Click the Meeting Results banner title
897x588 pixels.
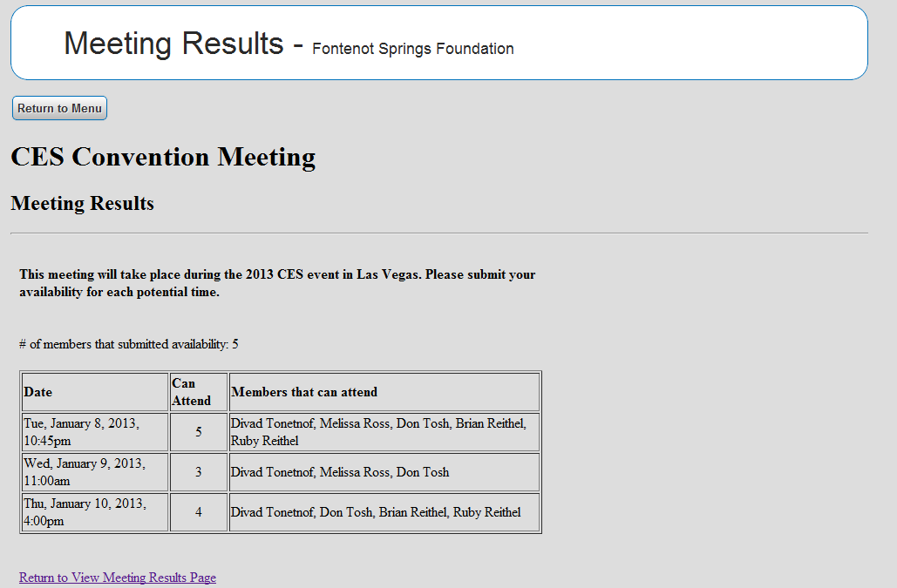[173, 44]
